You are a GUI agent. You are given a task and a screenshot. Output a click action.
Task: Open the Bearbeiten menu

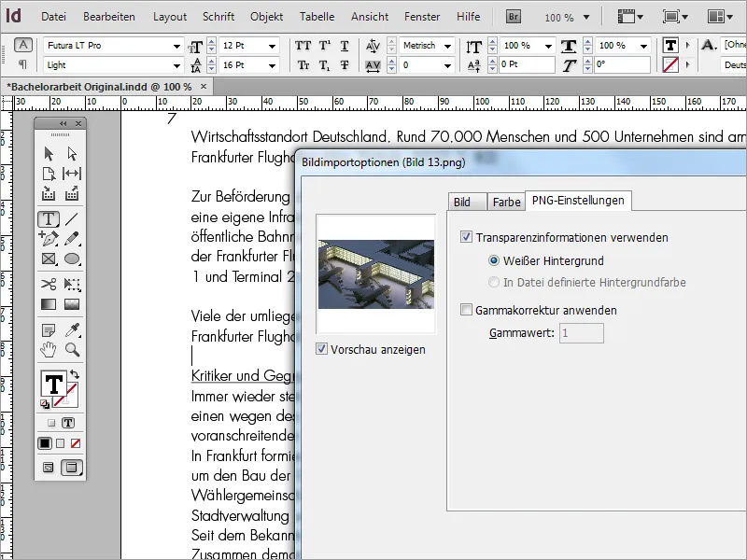point(109,17)
